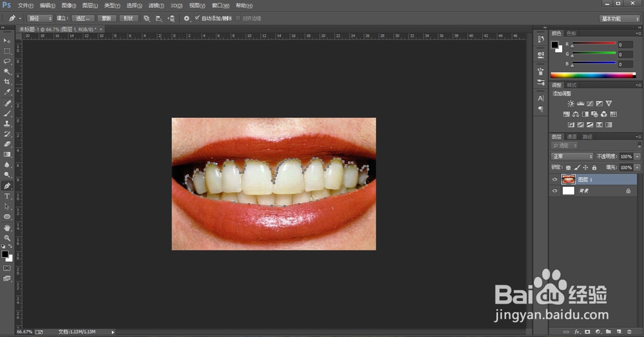Viewport: 644px width, 337px height.
Task: Select the Pen tool in toolbox
Action: click(x=7, y=186)
